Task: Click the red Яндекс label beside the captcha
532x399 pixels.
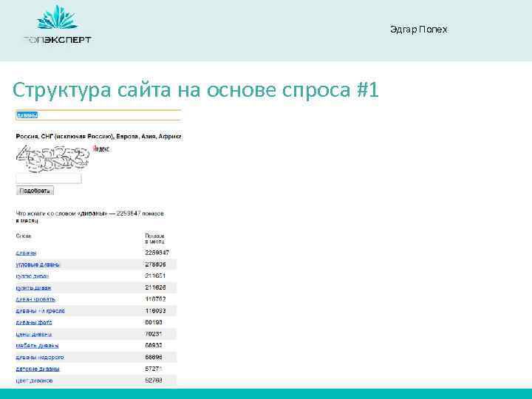Action: click(x=101, y=149)
